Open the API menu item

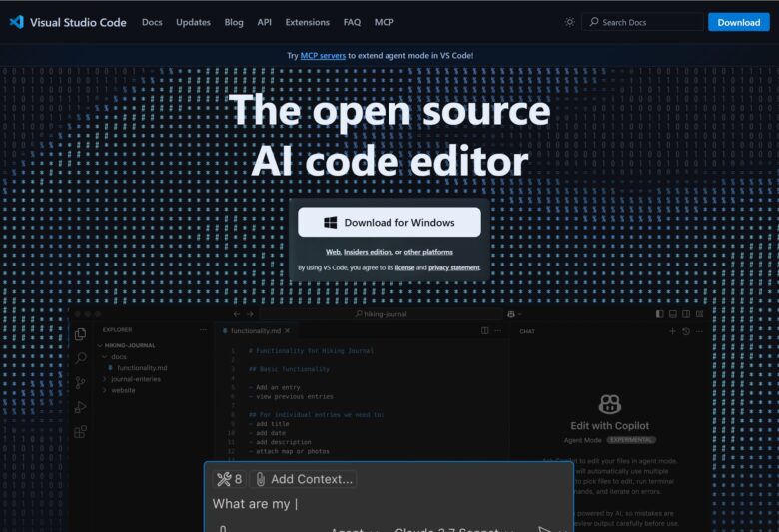(x=265, y=22)
